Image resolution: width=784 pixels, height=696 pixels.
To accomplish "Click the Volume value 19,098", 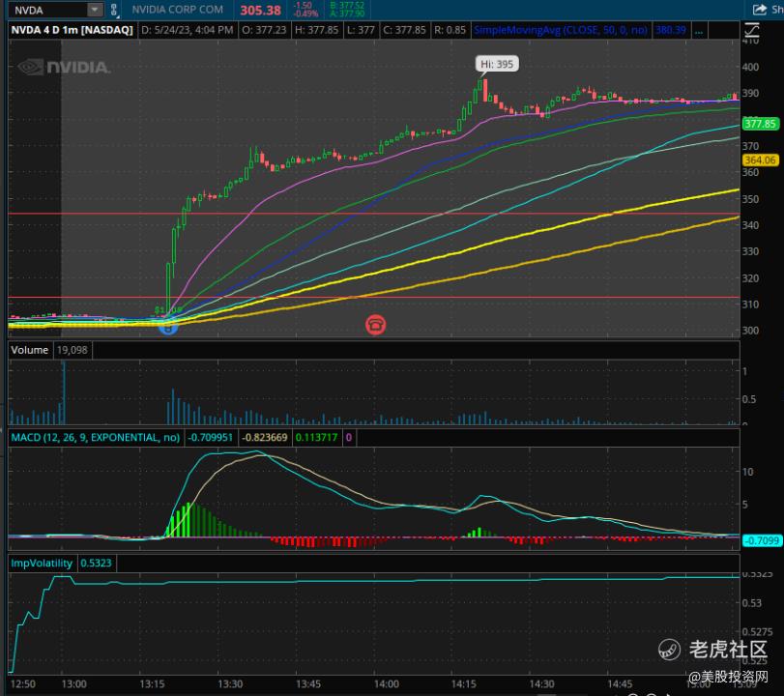I will pyautogui.click(x=72, y=350).
